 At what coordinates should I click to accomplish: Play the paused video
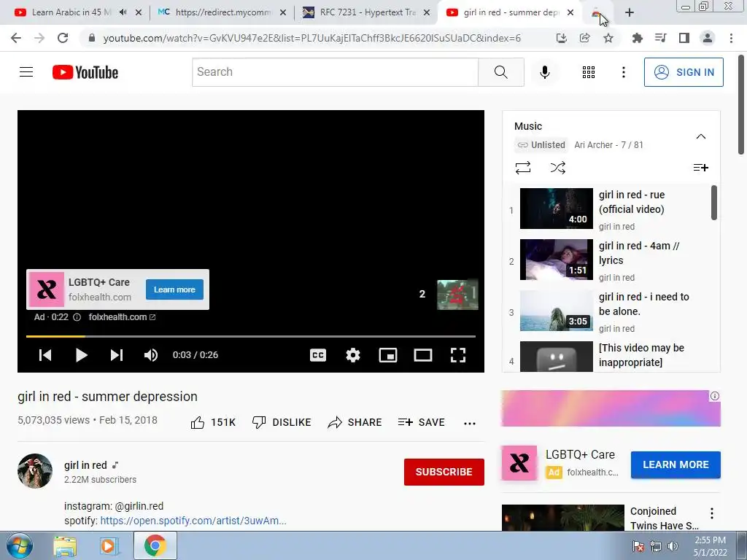pos(81,355)
